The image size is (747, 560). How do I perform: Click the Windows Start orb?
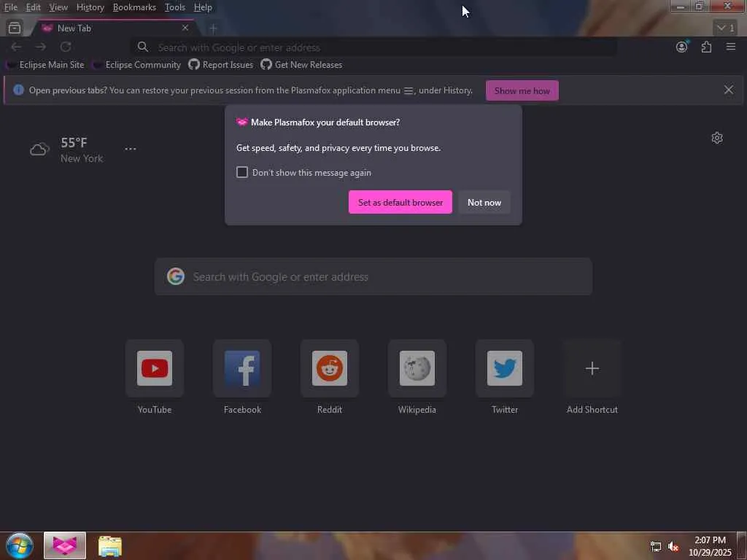point(20,545)
